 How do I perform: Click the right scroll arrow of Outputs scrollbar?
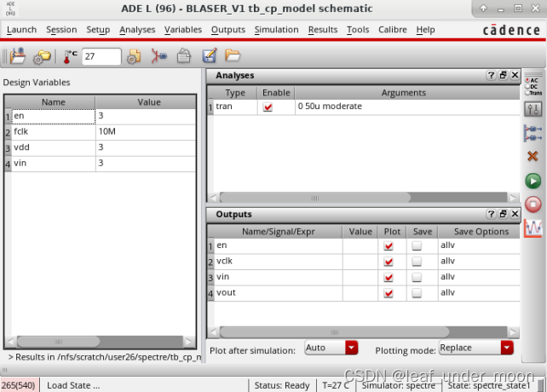pyautogui.click(x=512, y=332)
